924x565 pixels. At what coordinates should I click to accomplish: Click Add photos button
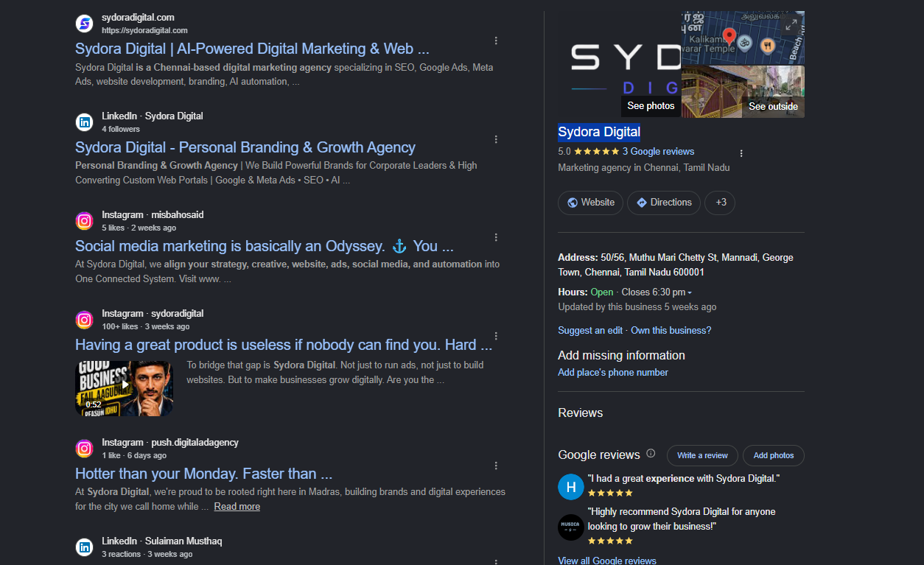[774, 455]
